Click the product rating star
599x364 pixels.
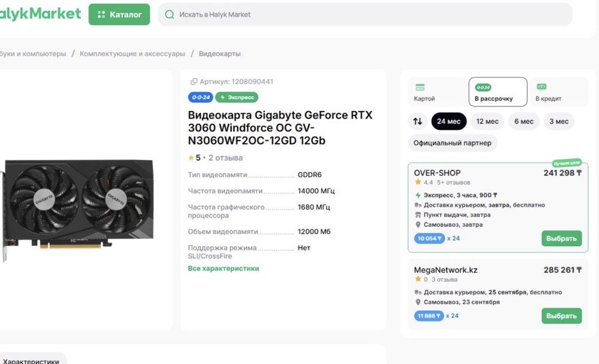(191, 157)
